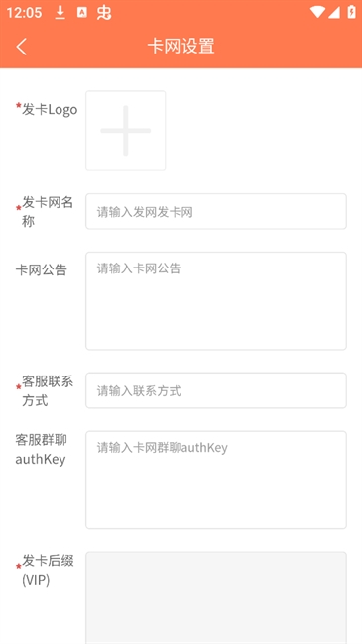Tap the 客服群聊 authKey label
This screenshot has width=362, height=644.
41,449
